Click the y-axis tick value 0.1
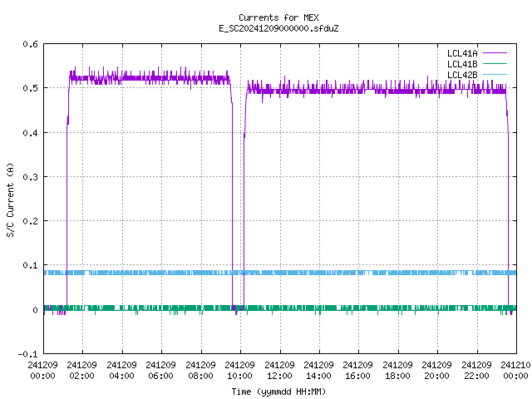Screen dimensions: 532x399 (x=30, y=265)
